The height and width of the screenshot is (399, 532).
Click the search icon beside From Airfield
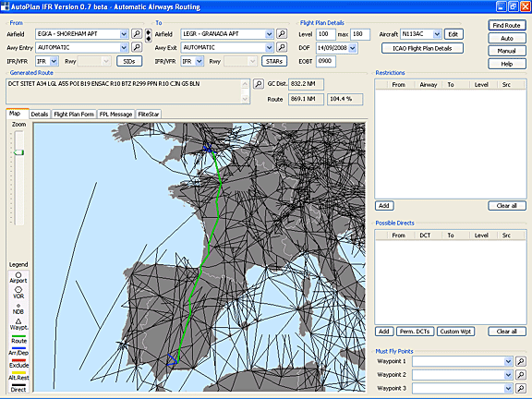[137, 33]
